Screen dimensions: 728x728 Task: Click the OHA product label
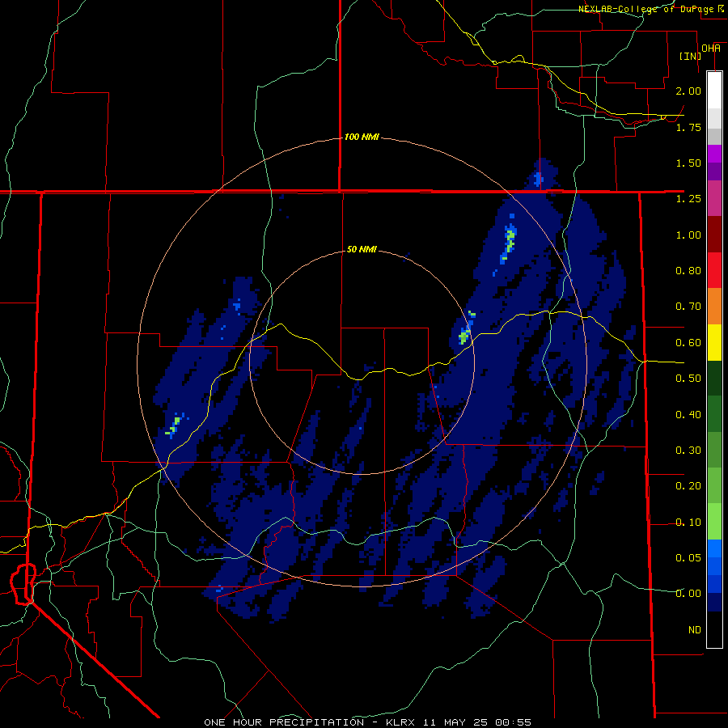(x=711, y=49)
